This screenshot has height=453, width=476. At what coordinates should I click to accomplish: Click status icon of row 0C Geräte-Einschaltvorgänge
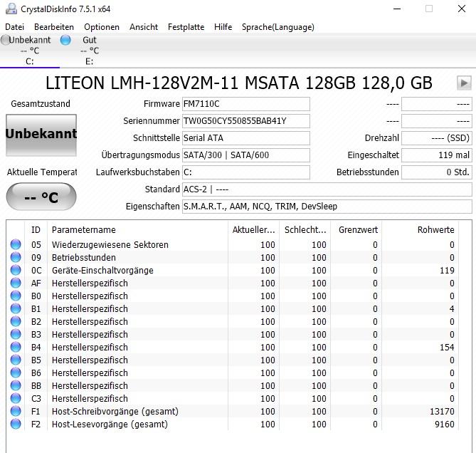pos(16,270)
